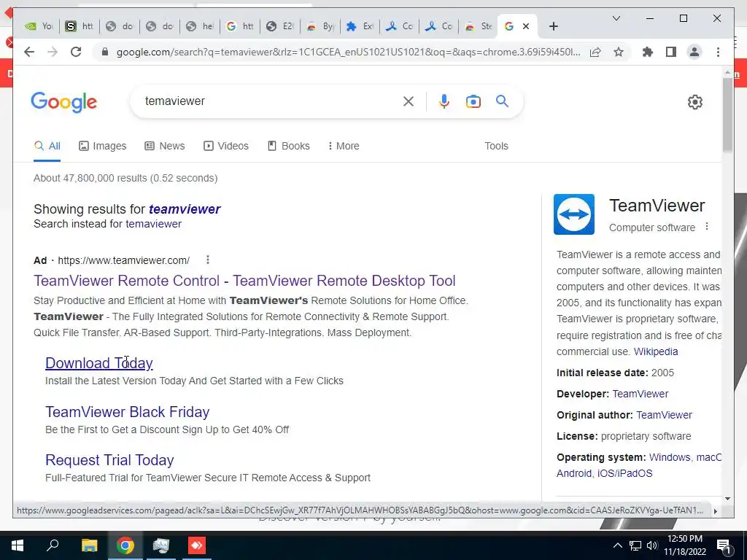Viewport: 747px width, 560px height.
Task: Open the Chrome profile avatar
Action: coord(694,52)
